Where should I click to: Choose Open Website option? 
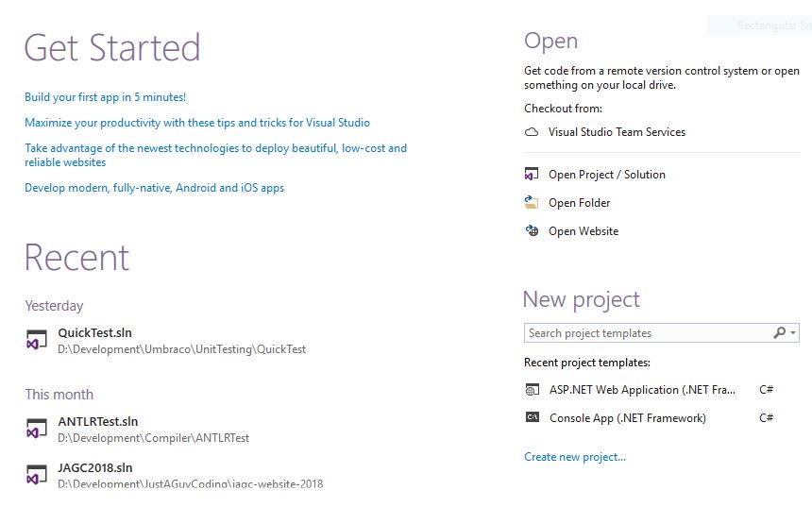pos(584,231)
